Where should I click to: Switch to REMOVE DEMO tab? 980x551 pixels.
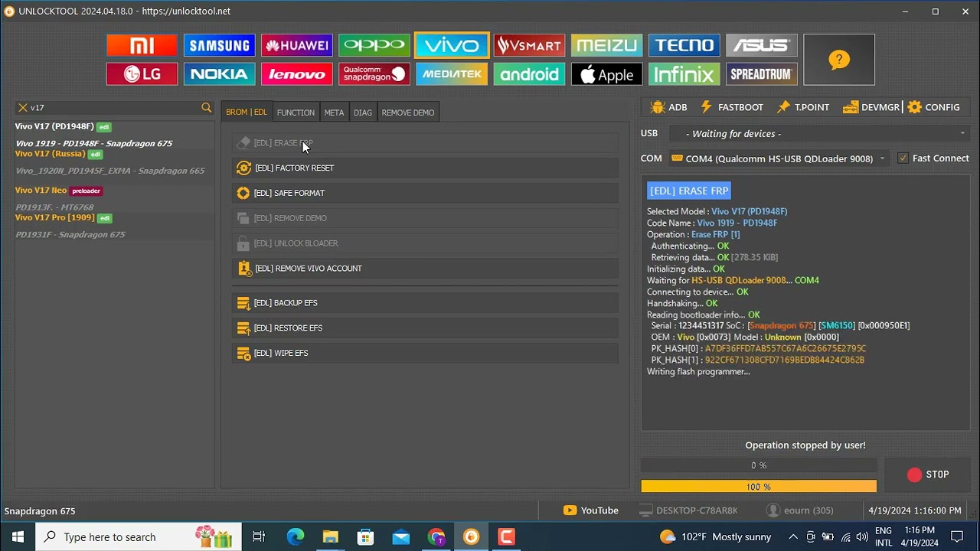click(x=408, y=112)
